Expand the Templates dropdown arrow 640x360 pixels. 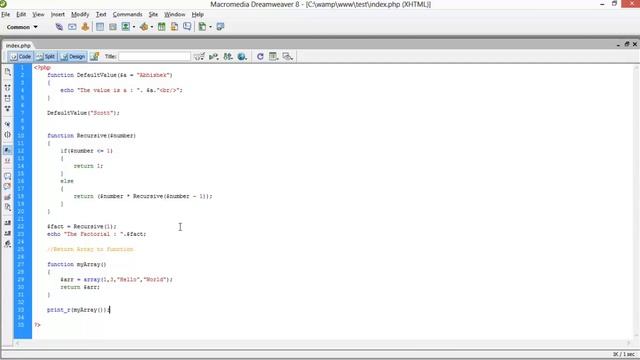point(211,27)
